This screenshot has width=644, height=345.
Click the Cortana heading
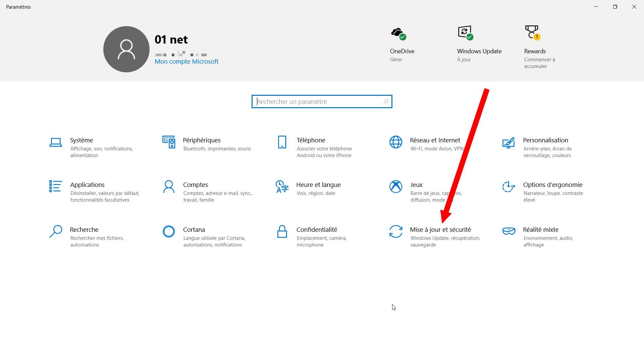coord(194,229)
